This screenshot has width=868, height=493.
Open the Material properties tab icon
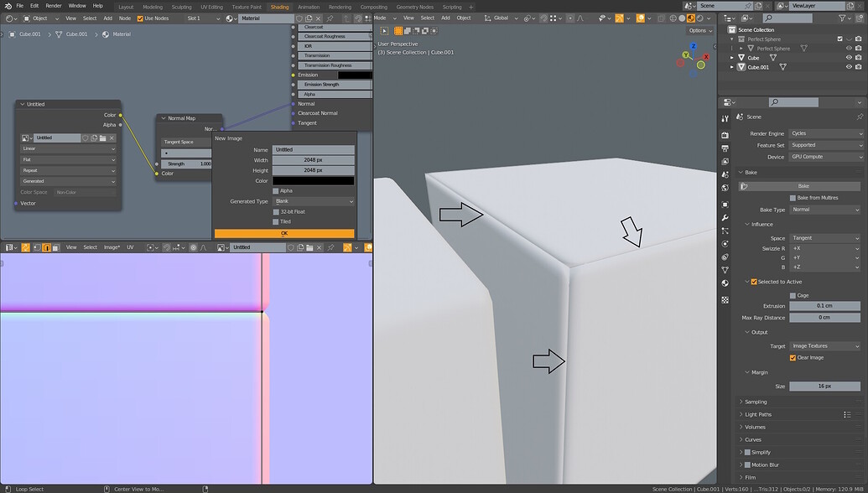725,283
